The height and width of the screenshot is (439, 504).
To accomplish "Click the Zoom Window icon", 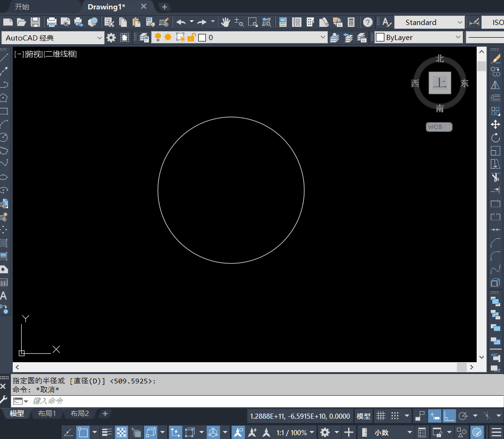I will pos(252,22).
